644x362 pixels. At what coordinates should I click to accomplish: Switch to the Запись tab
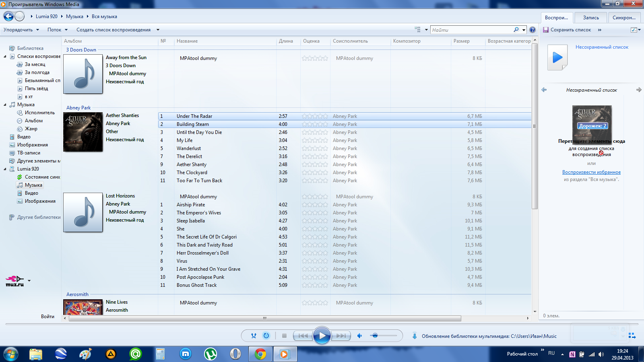[591, 18]
